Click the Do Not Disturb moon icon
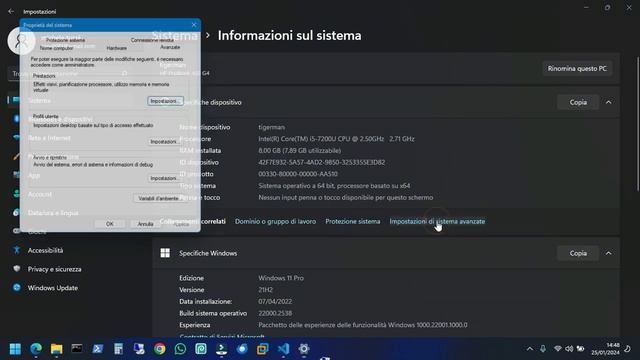The image size is (640, 360). point(628,349)
